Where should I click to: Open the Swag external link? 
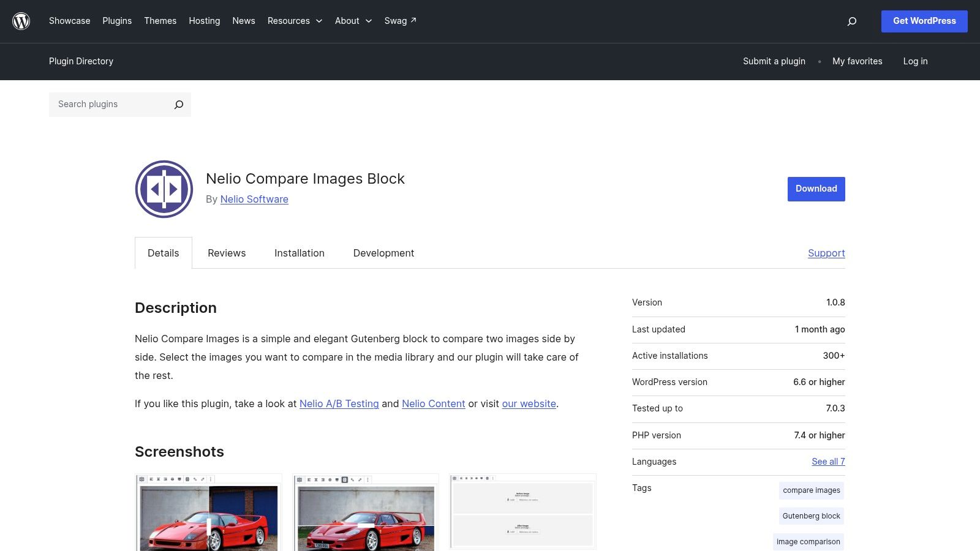pyautogui.click(x=400, y=21)
